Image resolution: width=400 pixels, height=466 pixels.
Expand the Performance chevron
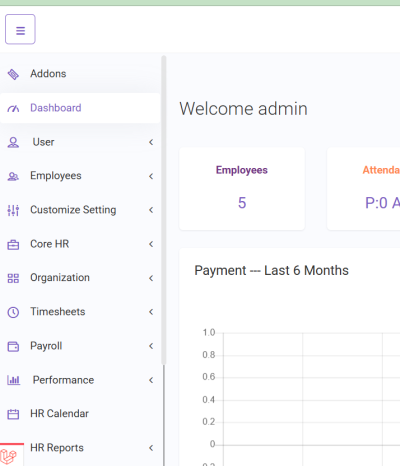tap(151, 380)
